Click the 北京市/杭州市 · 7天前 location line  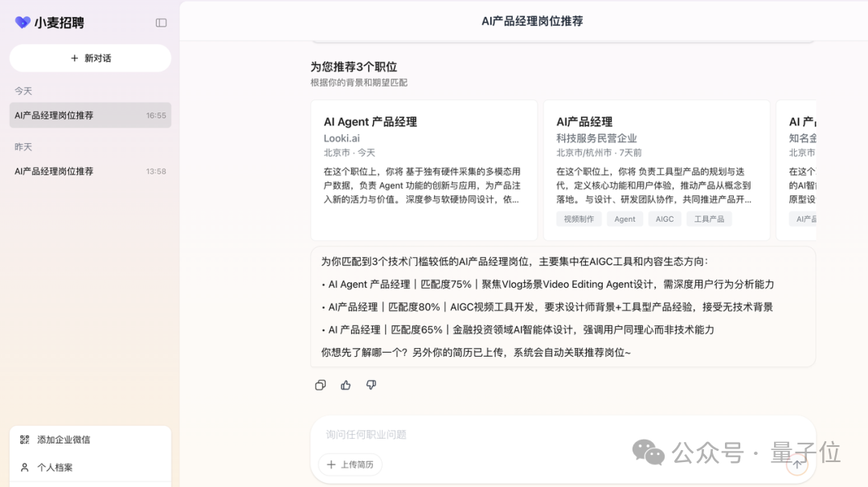coord(599,153)
